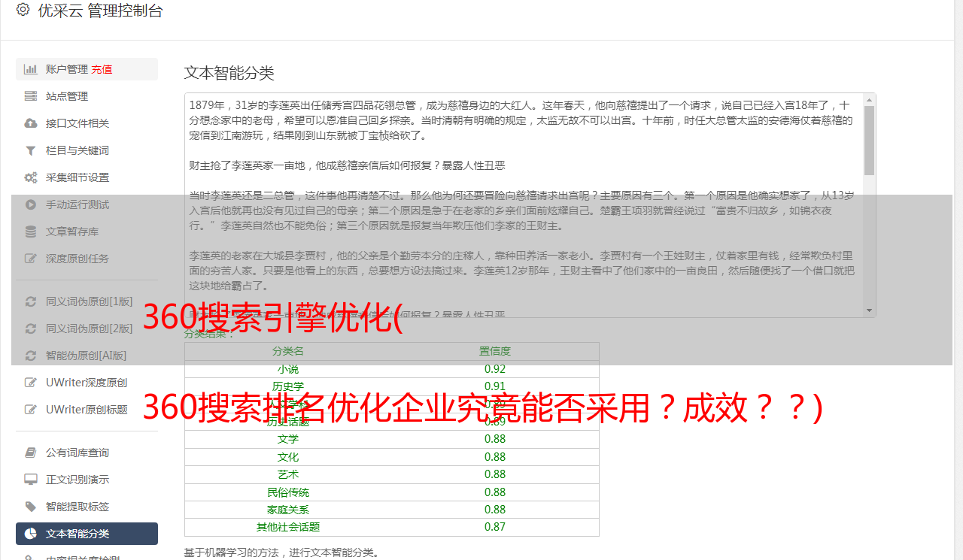The image size is (963, 560).
Task: Click the gear icon beside 优采云 管理控制台
Action: coord(23,10)
